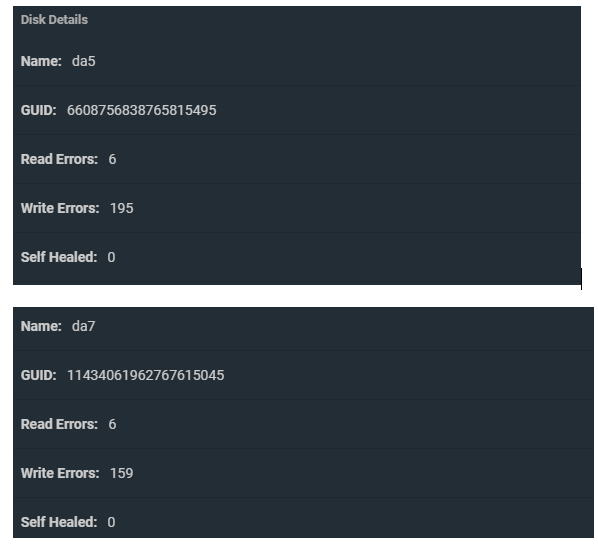Select da7 self healed value 0
Viewport: 598px width, 547px height.
point(111,522)
